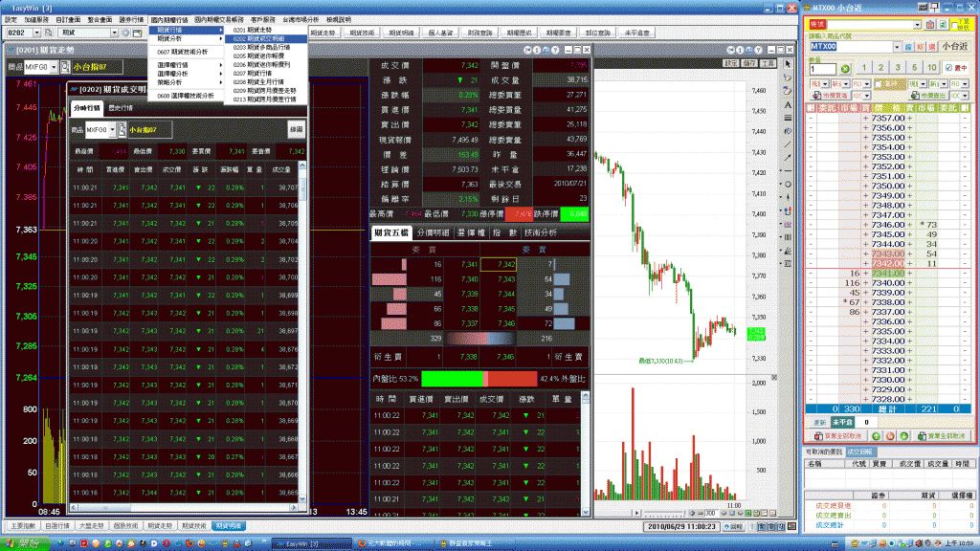Switch to the 技術分析 tab in quote panel
This screenshot has height=551, width=980.
pyautogui.click(x=542, y=233)
